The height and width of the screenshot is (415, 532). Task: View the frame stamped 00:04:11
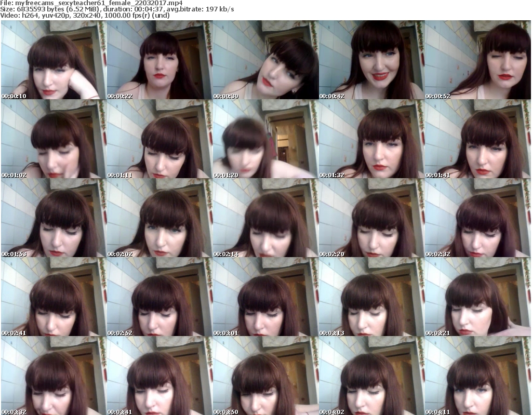478,376
